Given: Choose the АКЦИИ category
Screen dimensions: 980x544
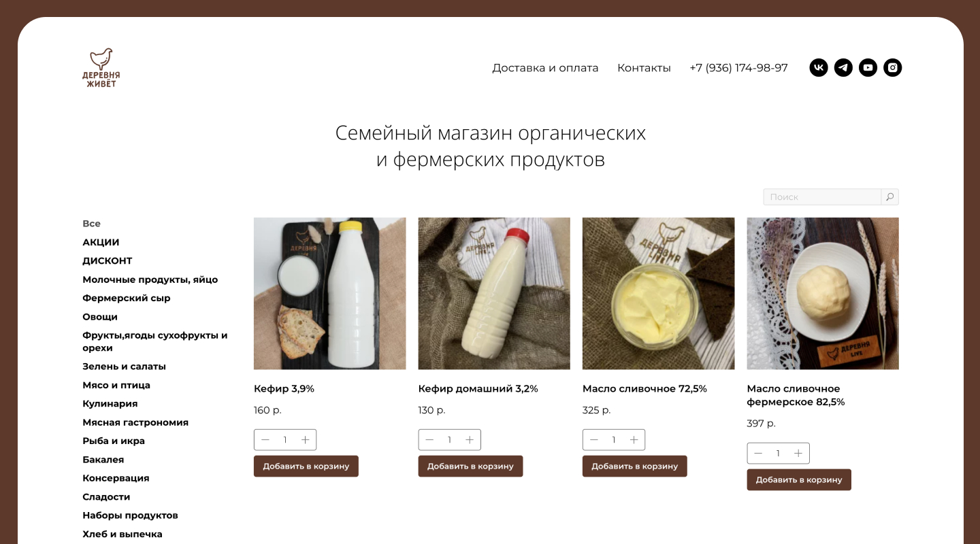Looking at the screenshot, I should click(101, 242).
